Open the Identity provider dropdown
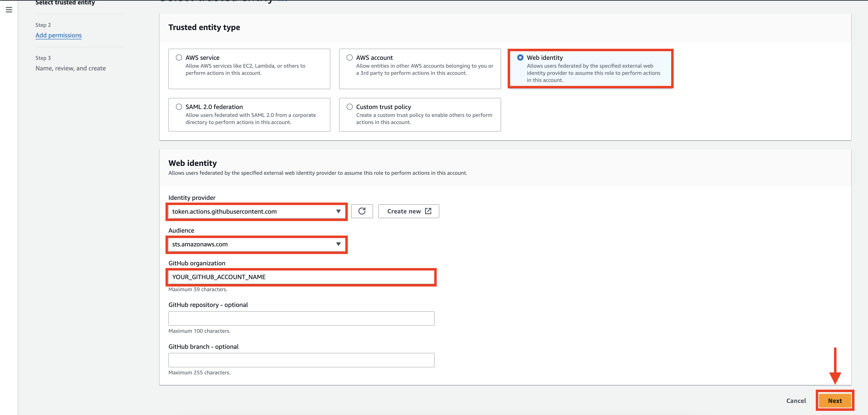Viewport: 868px width, 415px height. coord(257,211)
